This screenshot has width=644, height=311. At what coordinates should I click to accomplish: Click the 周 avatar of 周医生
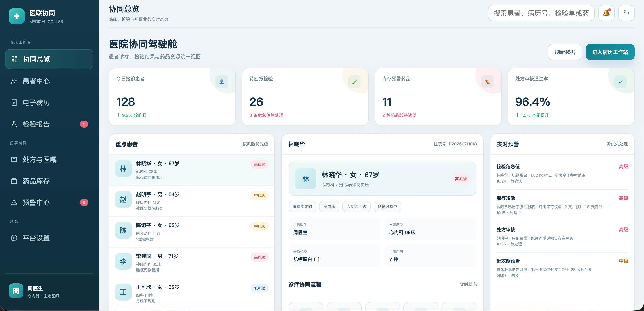click(x=16, y=291)
